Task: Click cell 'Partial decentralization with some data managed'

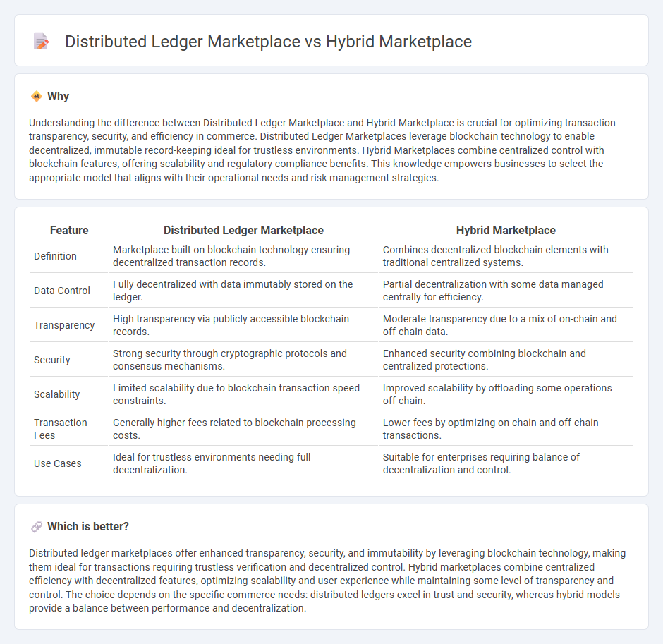Action: [x=506, y=291]
